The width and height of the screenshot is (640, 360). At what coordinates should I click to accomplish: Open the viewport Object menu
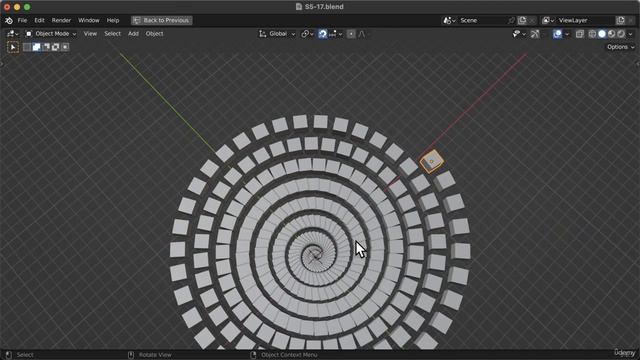[x=154, y=34]
